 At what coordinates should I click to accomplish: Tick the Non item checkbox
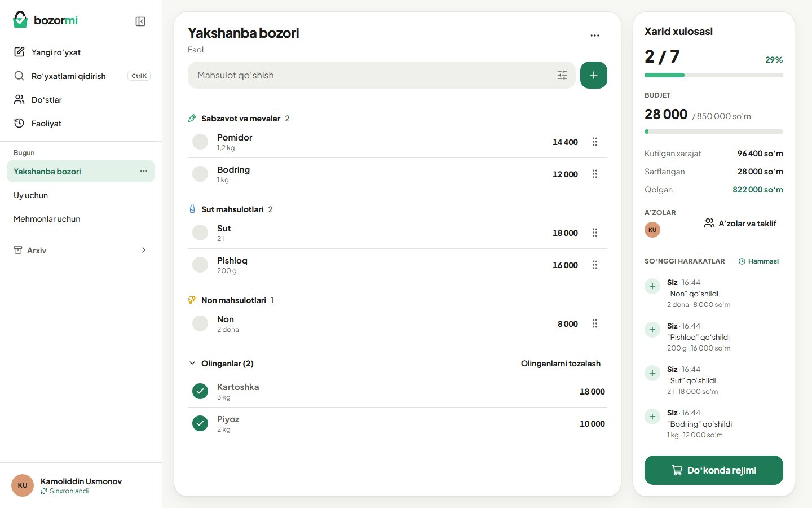click(200, 323)
